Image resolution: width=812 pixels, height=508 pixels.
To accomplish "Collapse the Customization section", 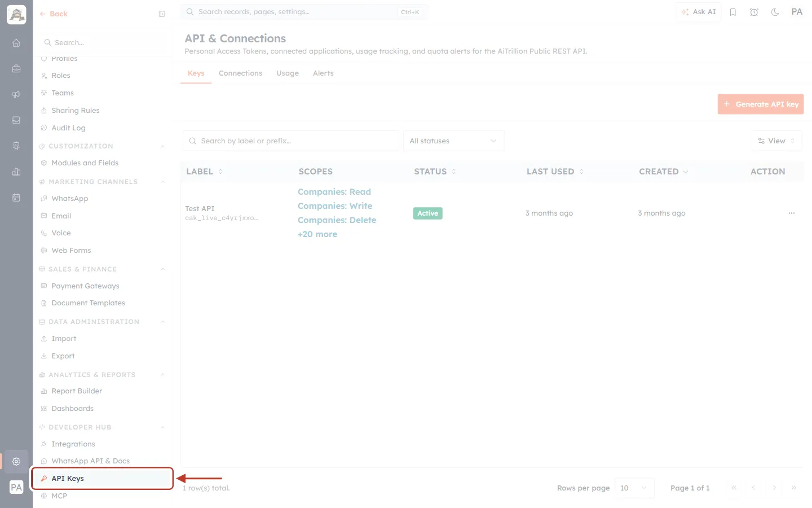I will (x=163, y=146).
